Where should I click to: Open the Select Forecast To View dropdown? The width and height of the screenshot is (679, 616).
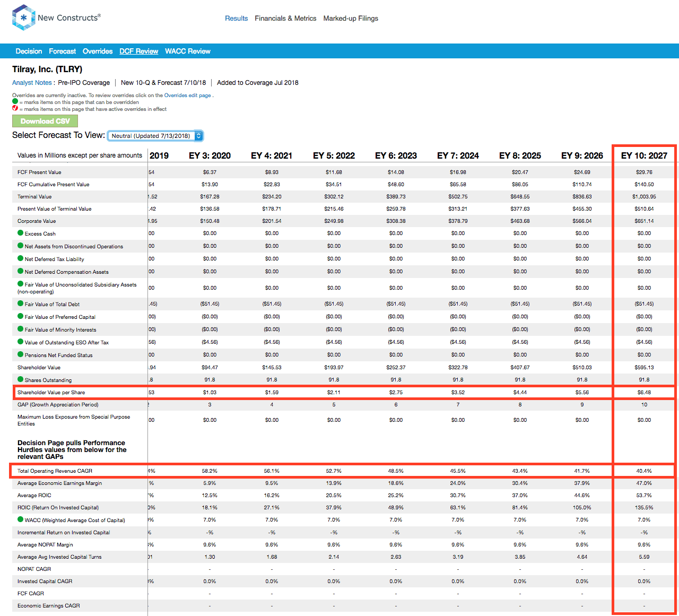[x=155, y=136]
